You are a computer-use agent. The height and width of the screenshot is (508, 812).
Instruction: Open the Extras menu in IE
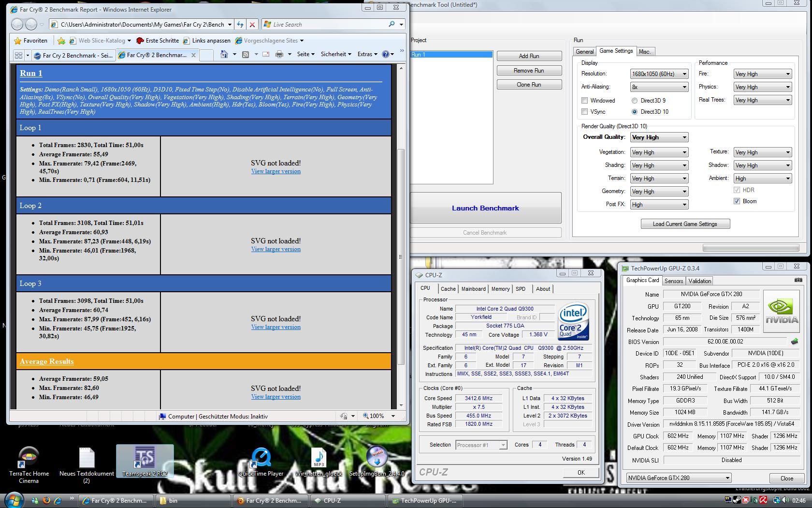click(367, 54)
